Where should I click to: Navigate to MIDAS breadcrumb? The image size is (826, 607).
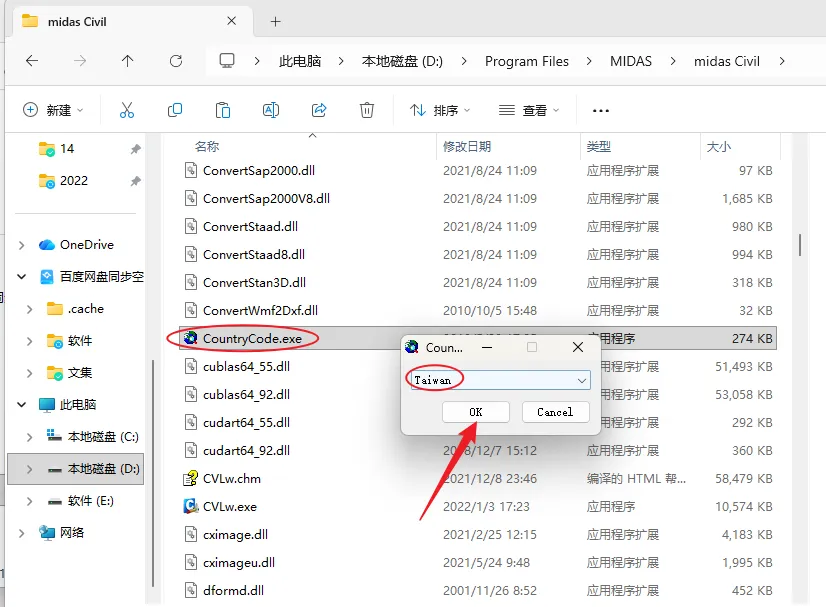point(631,61)
